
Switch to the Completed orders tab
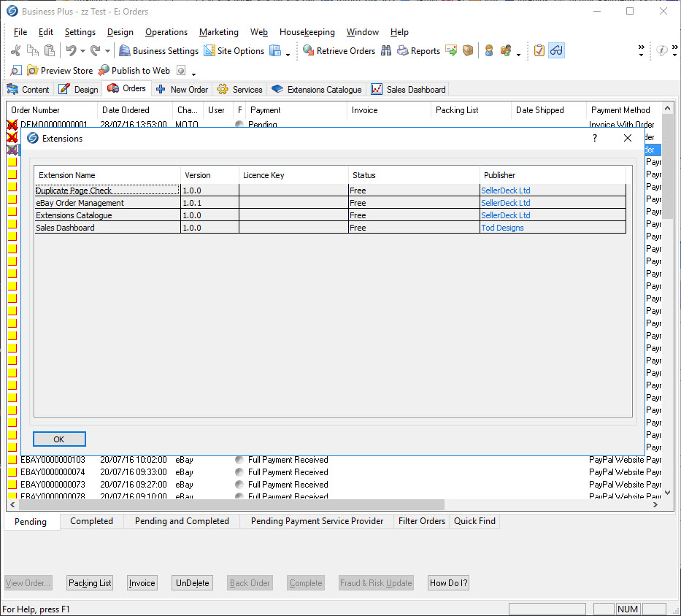pos(91,521)
